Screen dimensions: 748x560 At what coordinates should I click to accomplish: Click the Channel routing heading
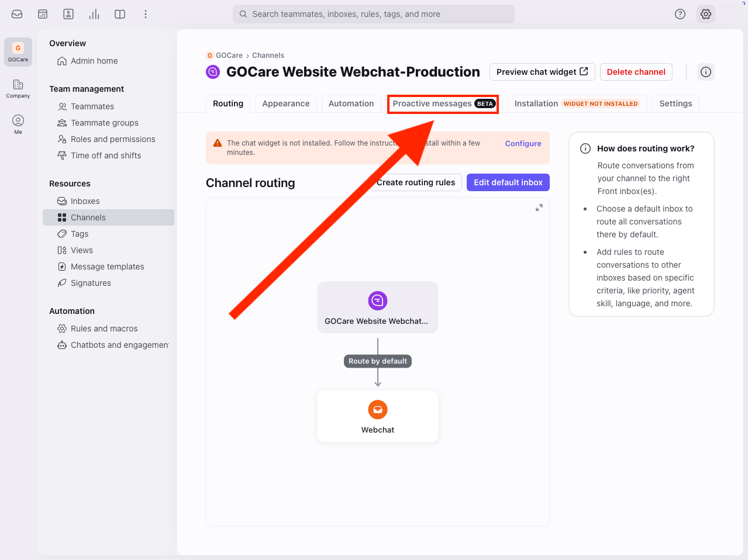[250, 183]
